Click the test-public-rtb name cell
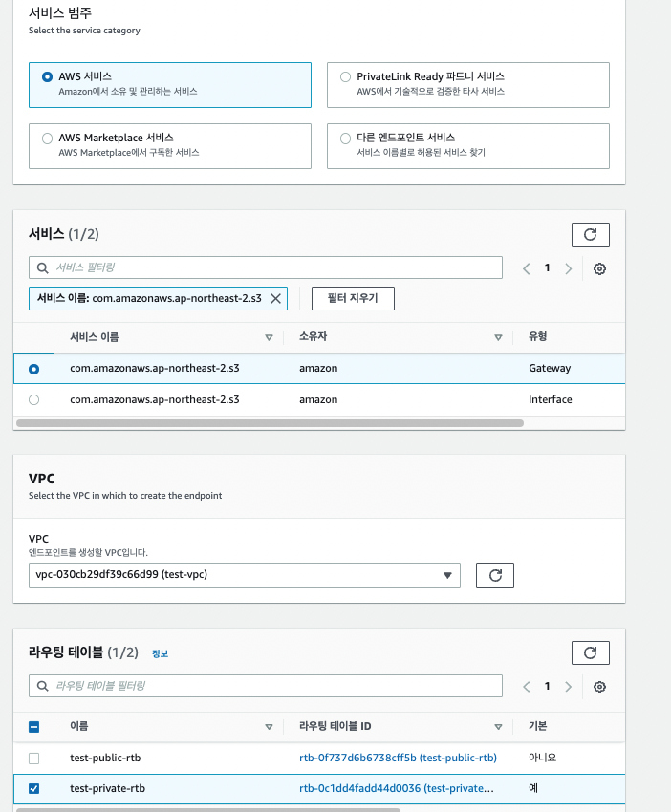 tap(105, 758)
